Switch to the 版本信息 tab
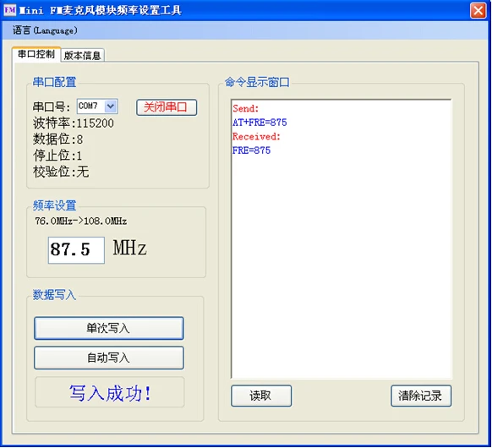This screenshot has width=492, height=448. pos(82,56)
